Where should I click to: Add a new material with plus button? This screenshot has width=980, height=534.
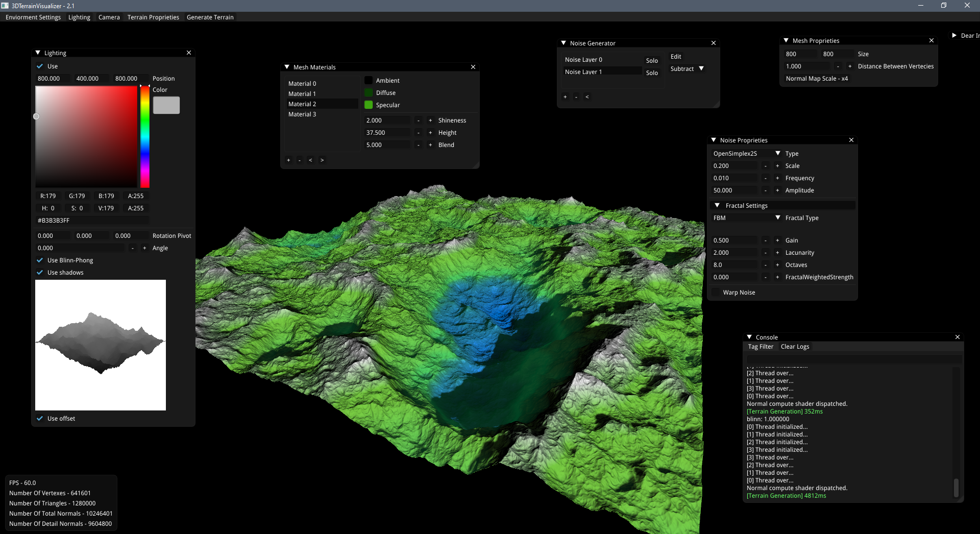click(288, 160)
